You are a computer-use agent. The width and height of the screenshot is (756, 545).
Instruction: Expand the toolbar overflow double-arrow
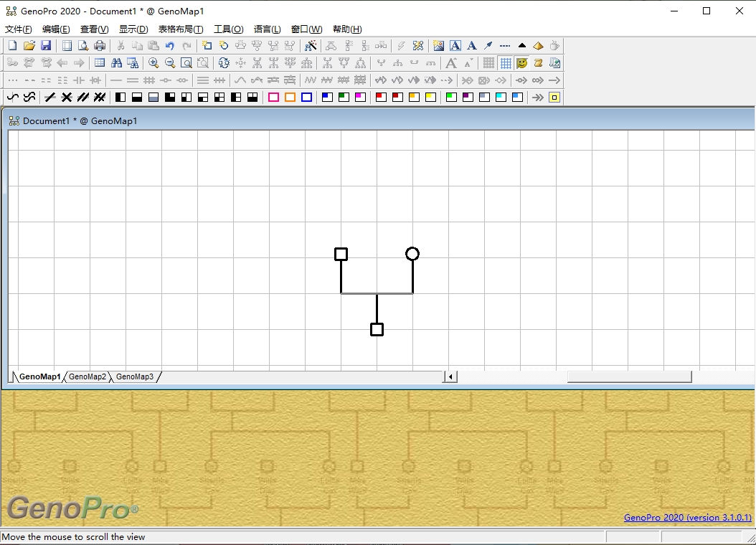538,98
